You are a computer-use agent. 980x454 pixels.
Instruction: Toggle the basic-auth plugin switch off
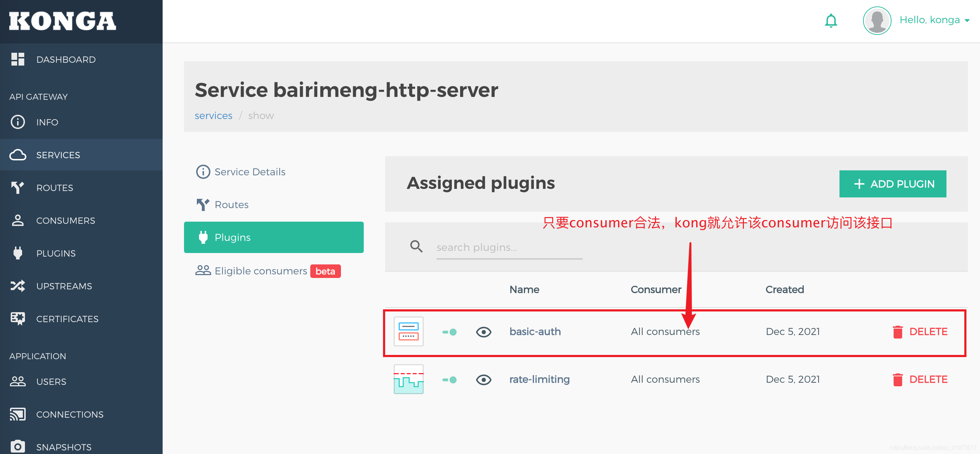coord(449,332)
